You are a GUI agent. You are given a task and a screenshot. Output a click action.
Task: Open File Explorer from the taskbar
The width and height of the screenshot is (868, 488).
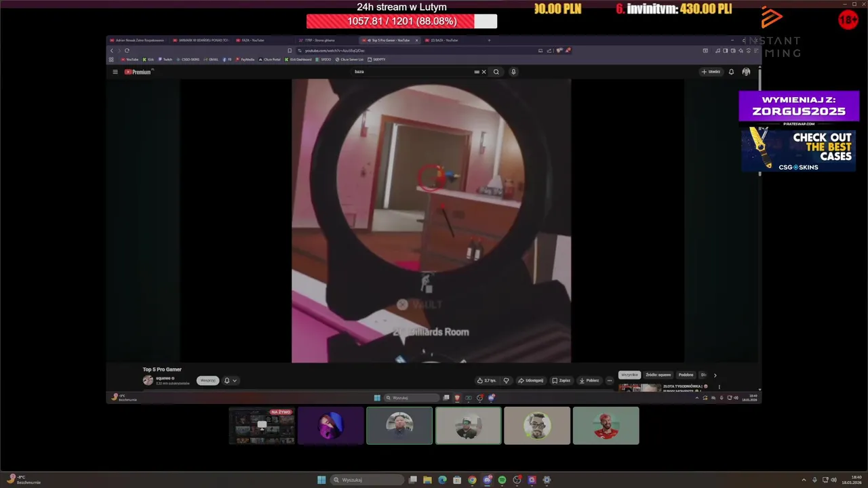point(427,480)
